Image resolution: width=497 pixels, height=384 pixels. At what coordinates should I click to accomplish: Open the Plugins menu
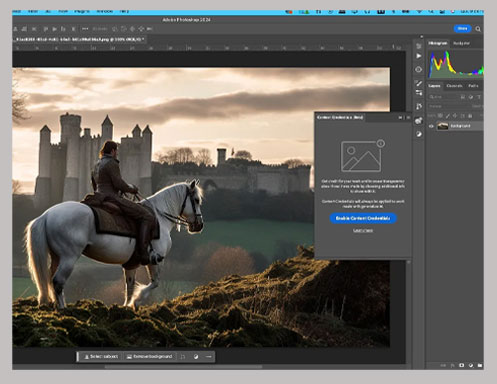(82, 12)
